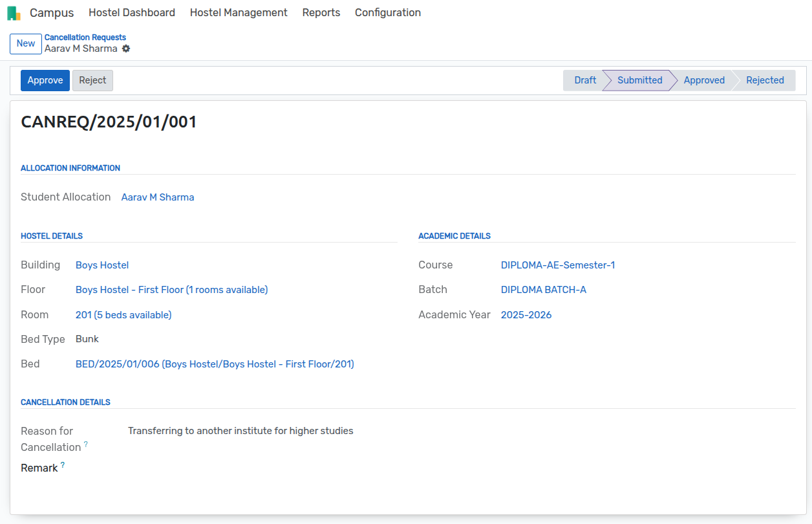Click the transferring to another institute reason text
This screenshot has width=812, height=524.
[x=240, y=431]
